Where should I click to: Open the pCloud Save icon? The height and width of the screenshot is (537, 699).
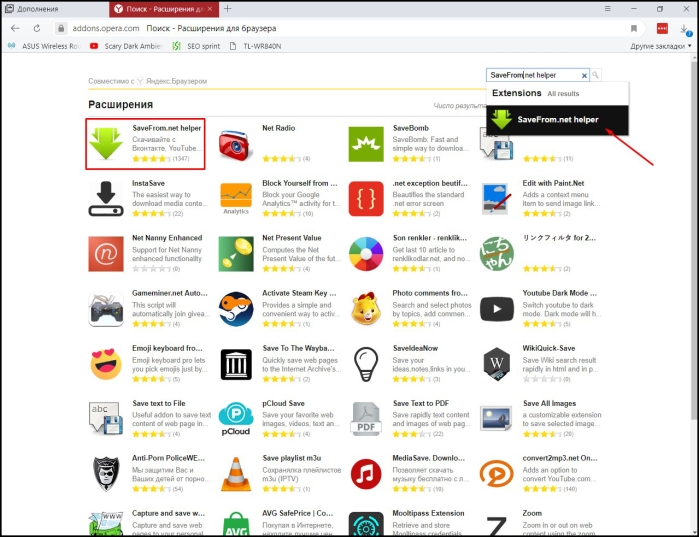236,419
